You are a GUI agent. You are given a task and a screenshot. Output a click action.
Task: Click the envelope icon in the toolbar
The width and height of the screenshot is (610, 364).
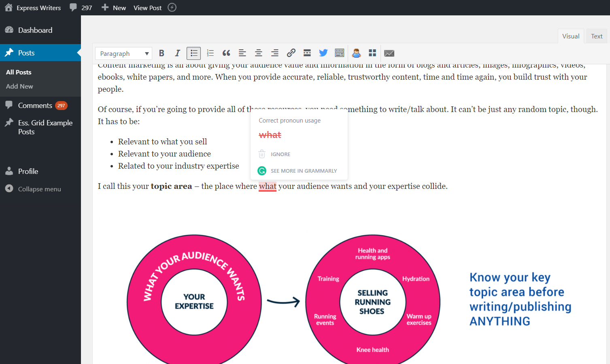(x=389, y=53)
